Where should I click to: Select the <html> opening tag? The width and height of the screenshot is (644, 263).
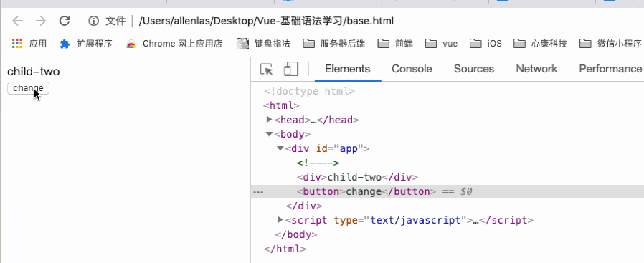pyautogui.click(x=281, y=105)
